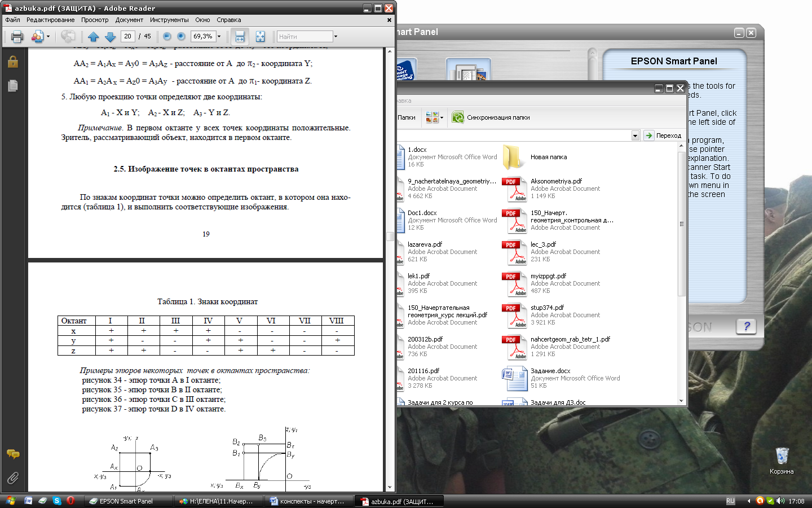
Task: Open the Редактирование menu
Action: [51, 20]
